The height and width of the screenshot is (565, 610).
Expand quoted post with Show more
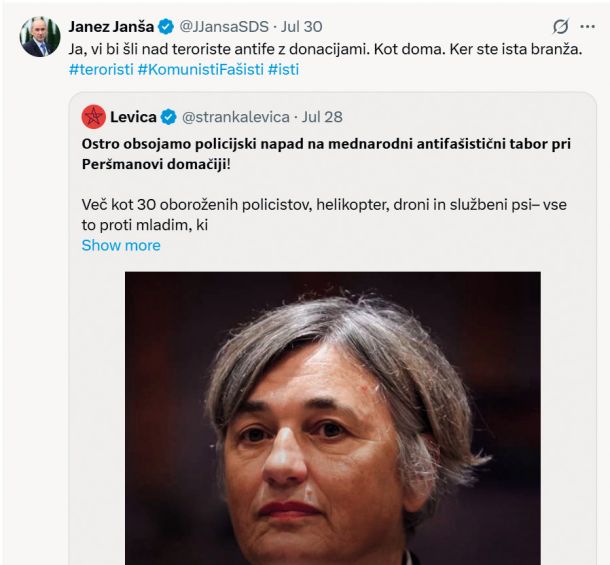[120, 245]
